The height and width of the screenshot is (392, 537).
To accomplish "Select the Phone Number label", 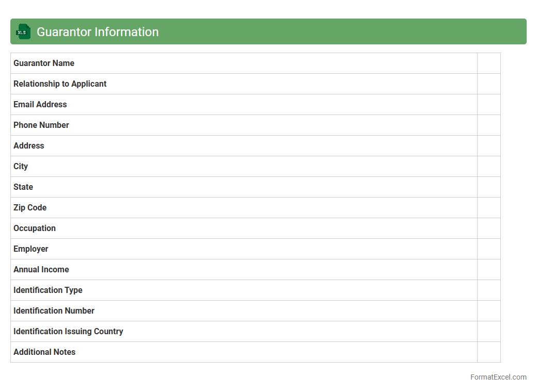I will pyautogui.click(x=41, y=125).
